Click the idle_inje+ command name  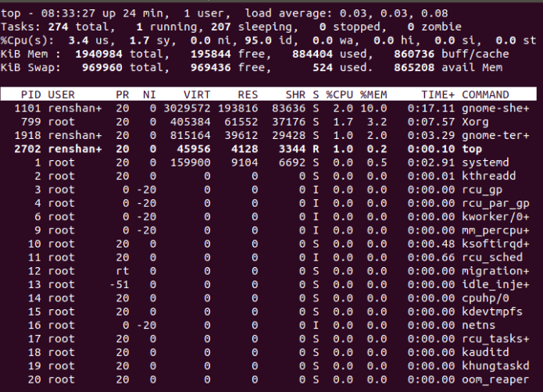tap(495, 284)
